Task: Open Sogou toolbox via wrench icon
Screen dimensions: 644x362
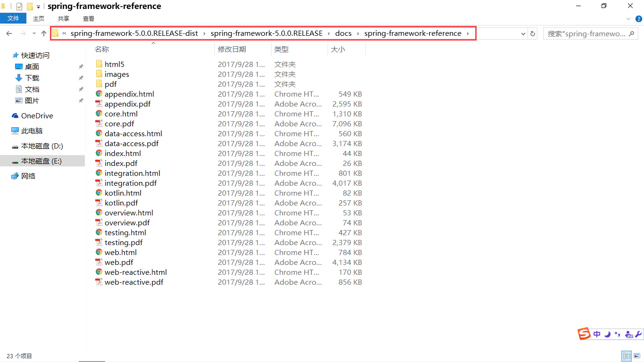Action: point(639,334)
